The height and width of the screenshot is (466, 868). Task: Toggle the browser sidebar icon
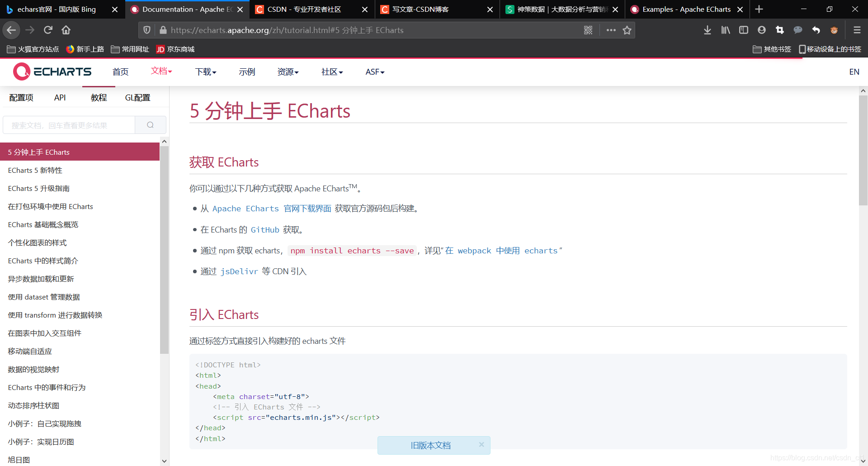coord(744,30)
